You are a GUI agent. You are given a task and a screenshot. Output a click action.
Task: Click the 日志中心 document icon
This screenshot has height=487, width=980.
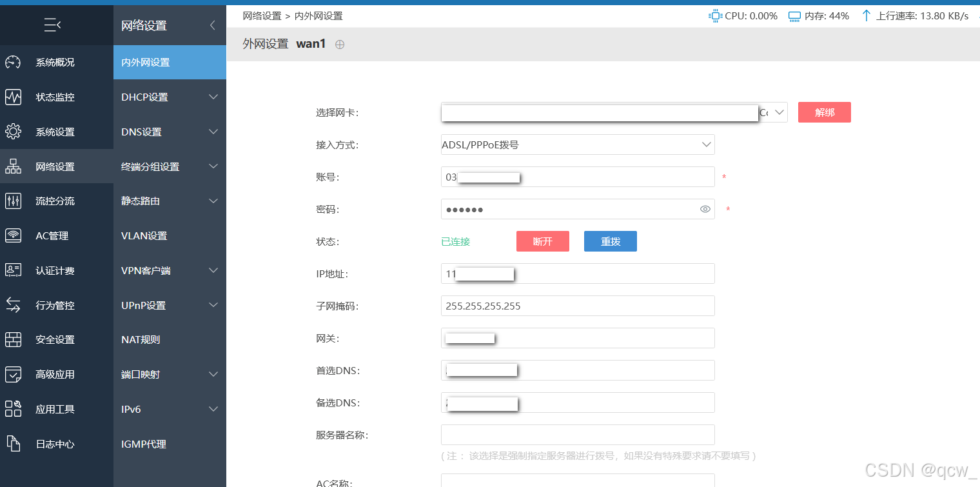point(13,444)
